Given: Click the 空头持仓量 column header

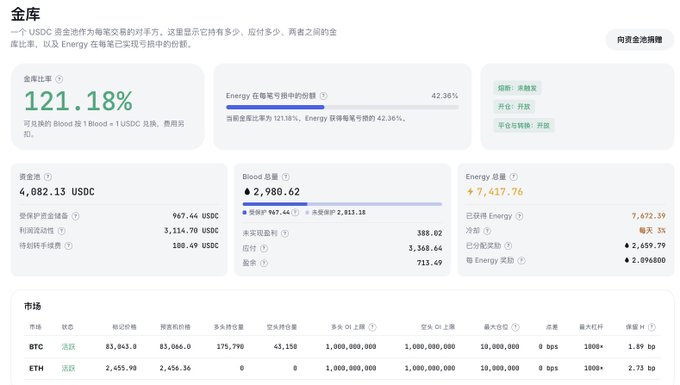Looking at the screenshot, I should click(x=282, y=327).
